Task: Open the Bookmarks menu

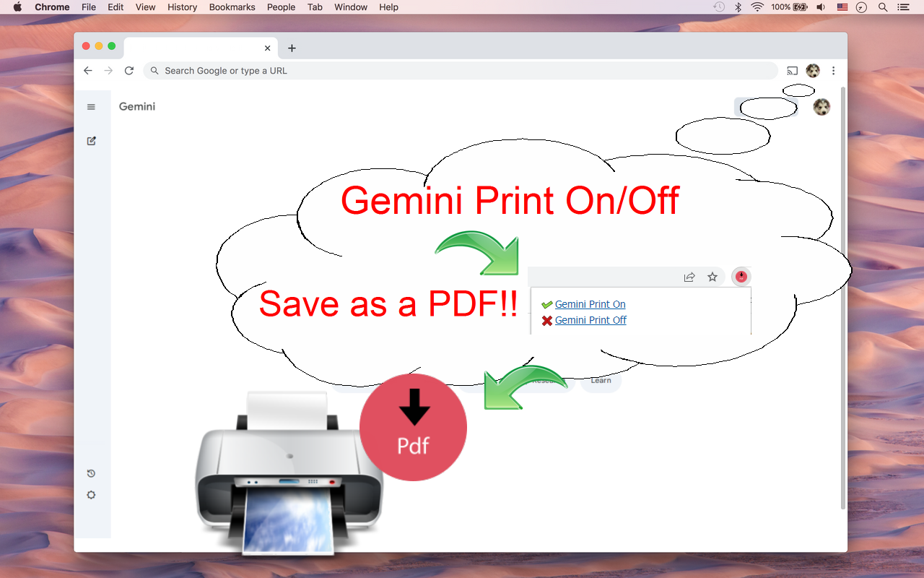Action: click(232, 7)
